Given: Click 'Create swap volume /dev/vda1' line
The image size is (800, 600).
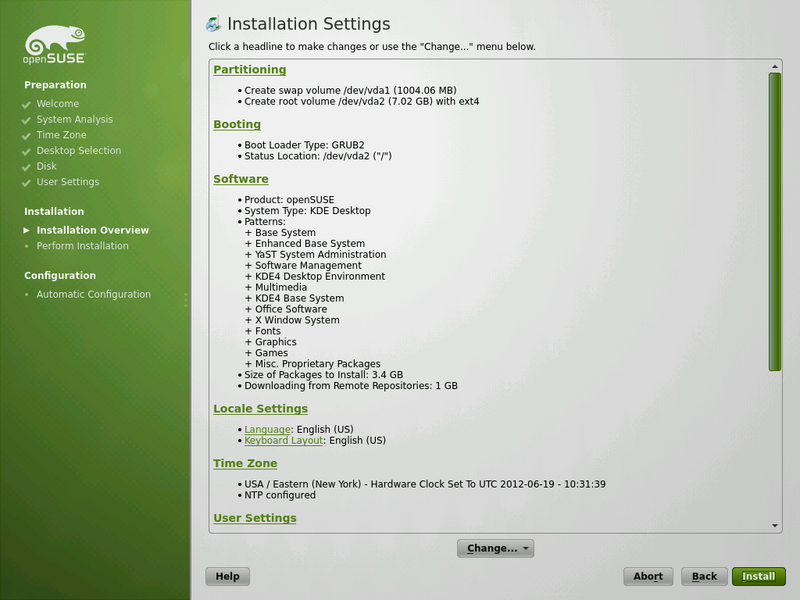Looking at the screenshot, I should pos(350,90).
